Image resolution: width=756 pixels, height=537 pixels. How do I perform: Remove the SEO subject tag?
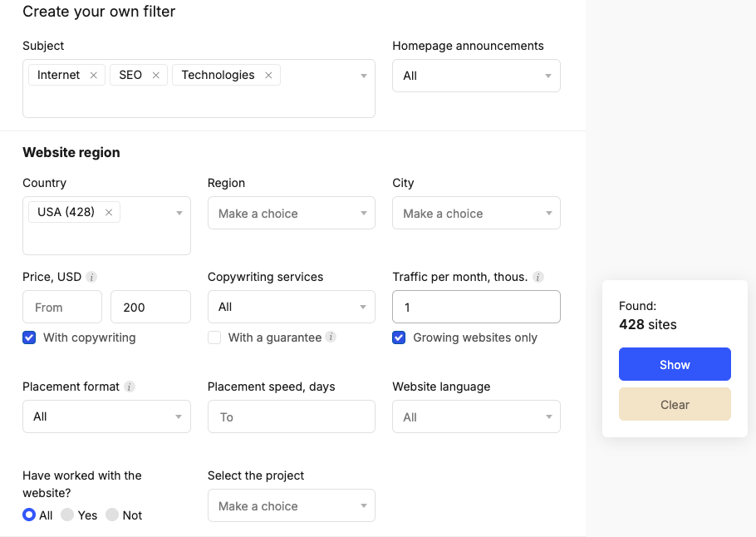click(155, 76)
